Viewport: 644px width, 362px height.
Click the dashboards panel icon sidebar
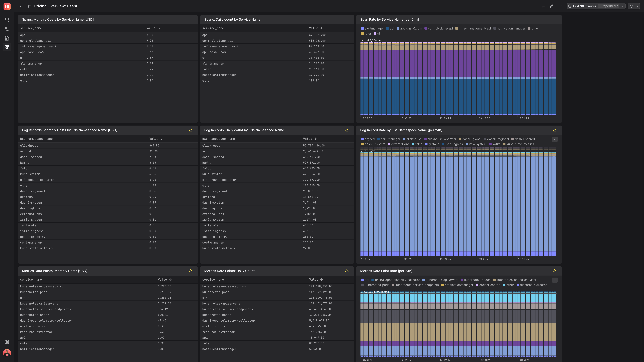(x=7, y=47)
